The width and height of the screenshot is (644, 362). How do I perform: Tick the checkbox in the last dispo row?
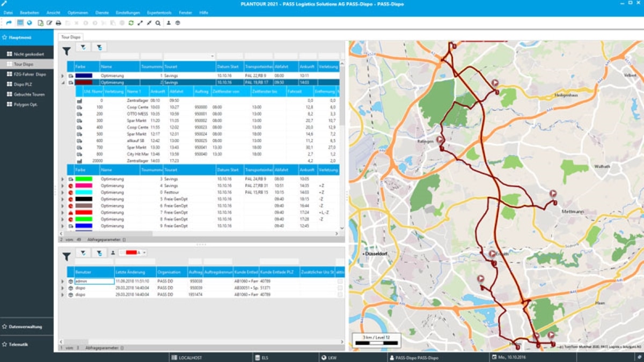(x=340, y=294)
